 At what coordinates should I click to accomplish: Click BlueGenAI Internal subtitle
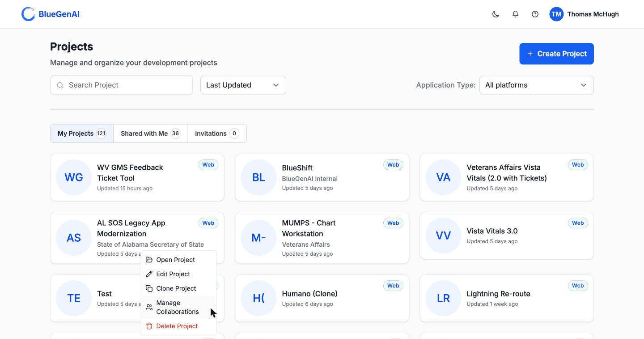click(309, 179)
